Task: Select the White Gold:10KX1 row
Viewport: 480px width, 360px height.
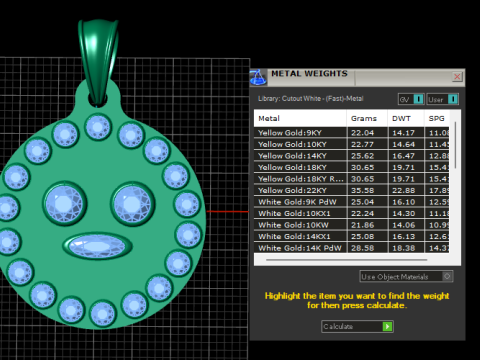Action: click(x=351, y=213)
